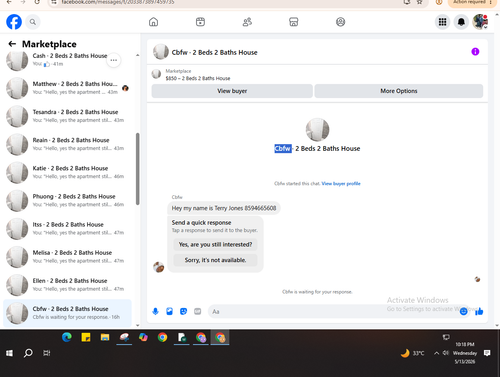Open the GIF picker icon
This screenshot has width=500, height=377.
tap(198, 311)
